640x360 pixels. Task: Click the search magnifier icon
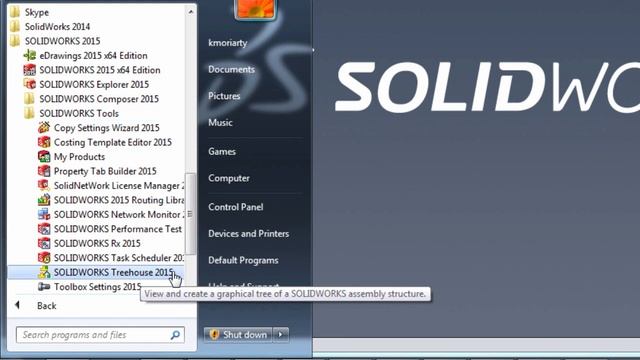click(175, 335)
